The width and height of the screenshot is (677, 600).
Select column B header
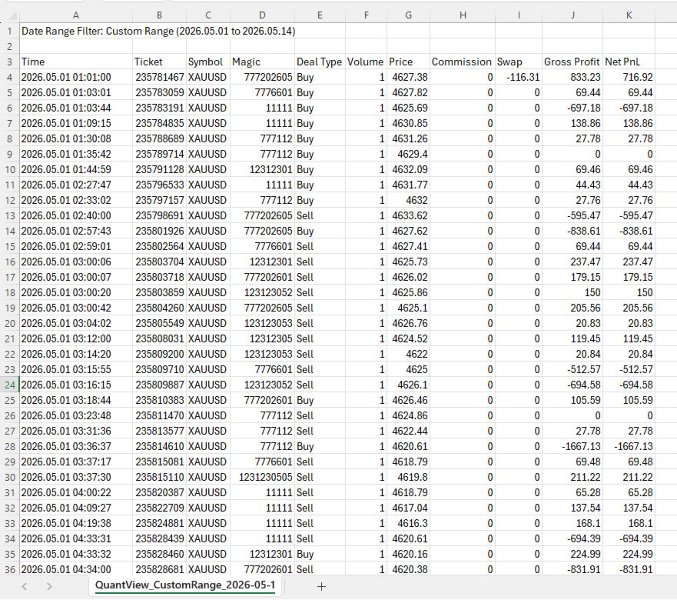(159, 16)
